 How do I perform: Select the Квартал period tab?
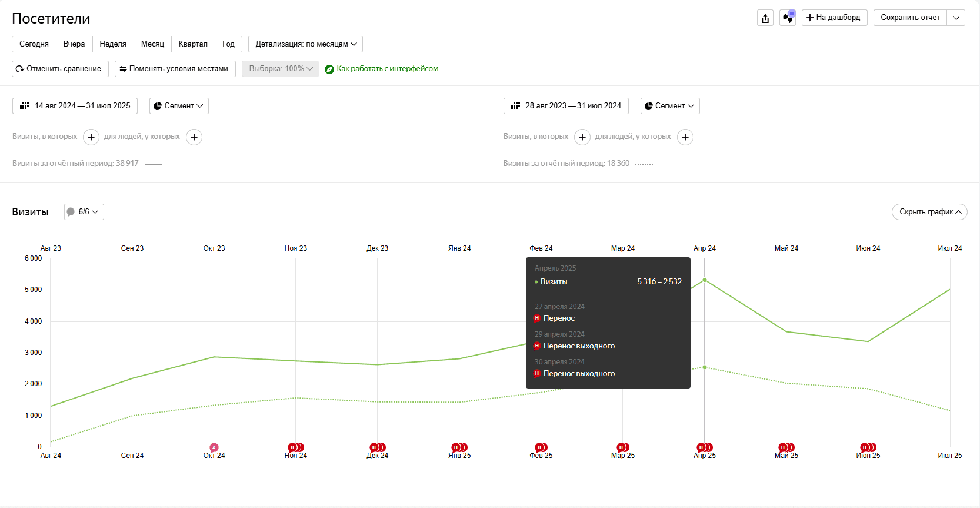[193, 44]
